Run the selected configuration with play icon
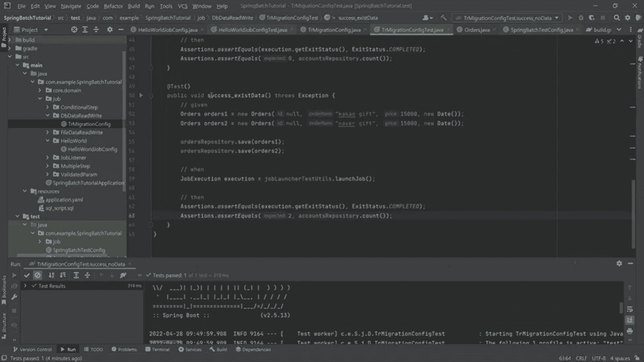This screenshot has height=362, width=644. (x=570, y=17)
